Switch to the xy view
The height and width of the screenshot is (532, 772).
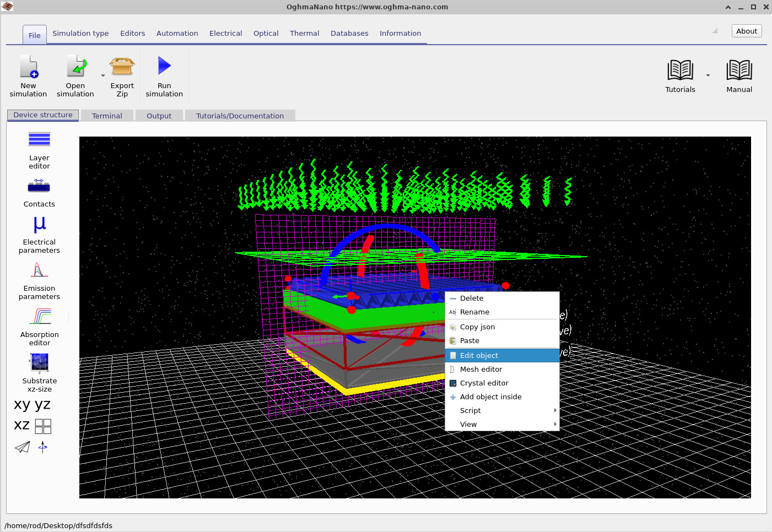(x=22, y=405)
